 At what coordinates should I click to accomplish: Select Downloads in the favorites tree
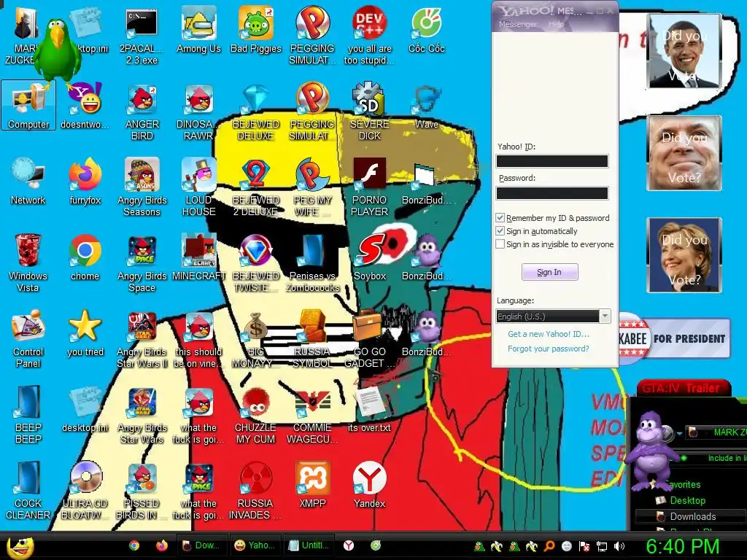coord(693,516)
